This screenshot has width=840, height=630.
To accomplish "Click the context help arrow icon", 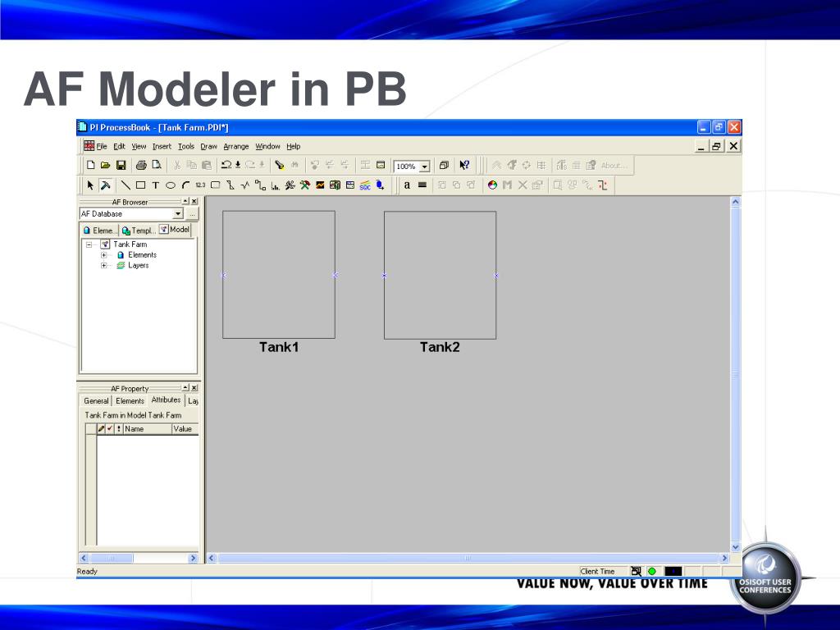I will [464, 165].
